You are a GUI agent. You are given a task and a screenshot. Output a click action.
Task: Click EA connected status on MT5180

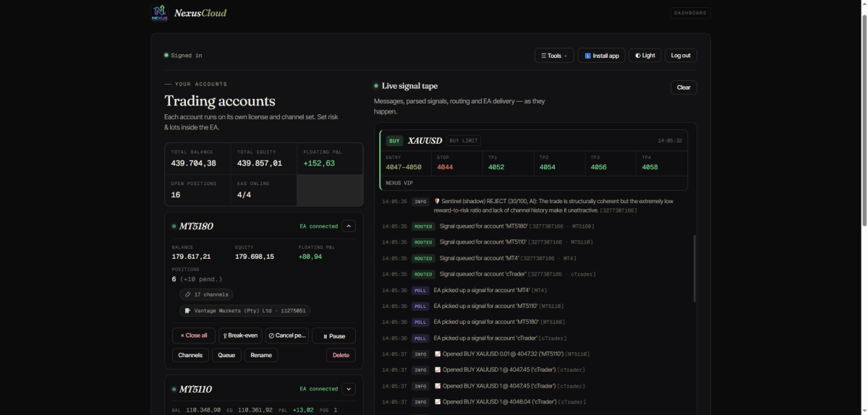(319, 226)
